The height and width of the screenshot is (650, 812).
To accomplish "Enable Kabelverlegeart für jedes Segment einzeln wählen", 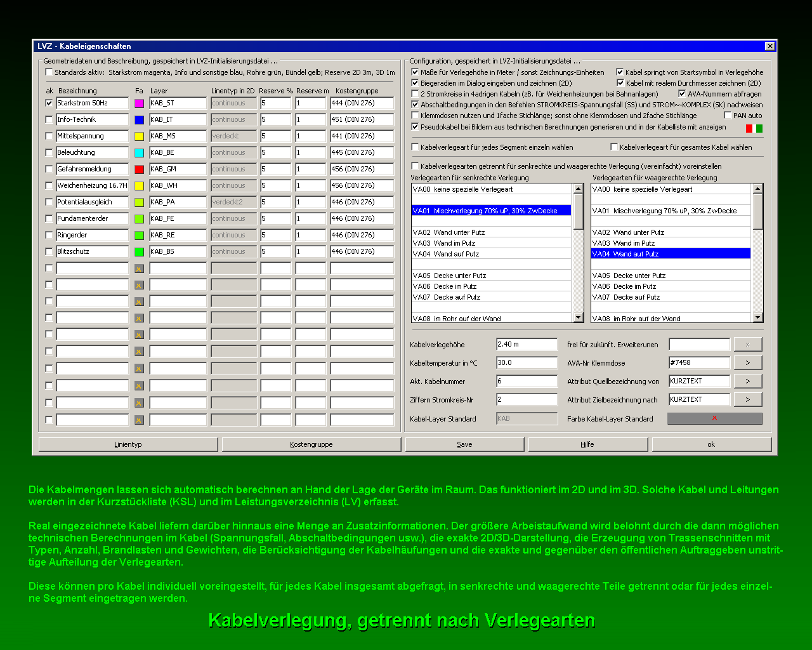I will tap(415, 147).
